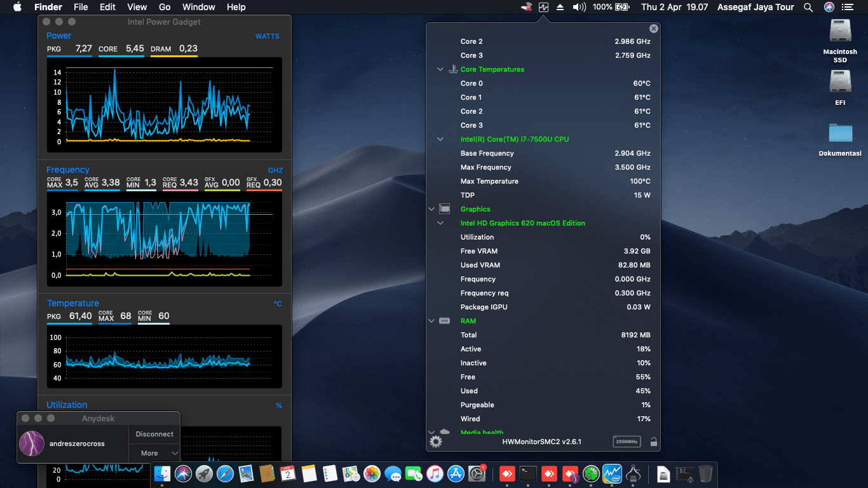Open the Finder menu
This screenshot has height=488, width=868.
pyautogui.click(x=48, y=7)
